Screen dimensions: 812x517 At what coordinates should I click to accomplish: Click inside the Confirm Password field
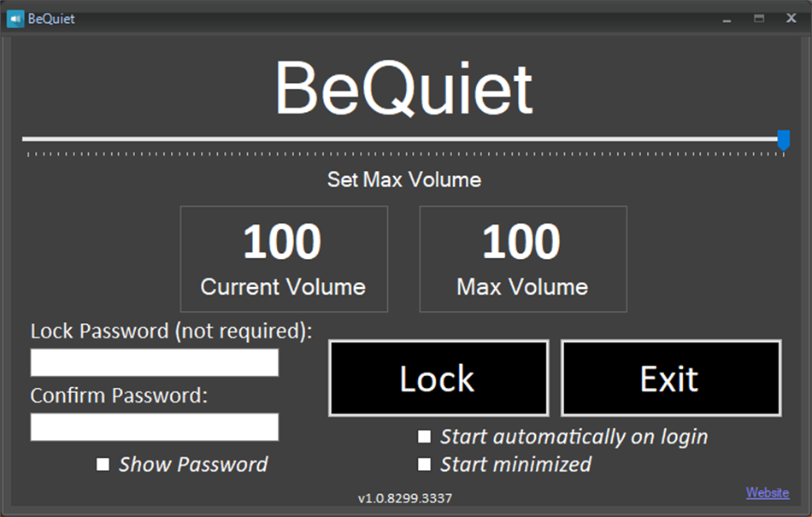click(x=154, y=426)
